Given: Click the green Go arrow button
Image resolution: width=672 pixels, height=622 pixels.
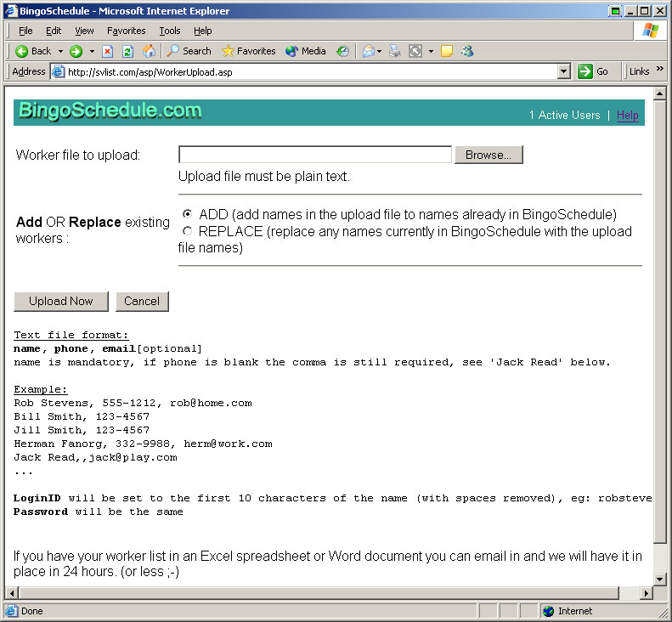Looking at the screenshot, I should tap(594, 71).
